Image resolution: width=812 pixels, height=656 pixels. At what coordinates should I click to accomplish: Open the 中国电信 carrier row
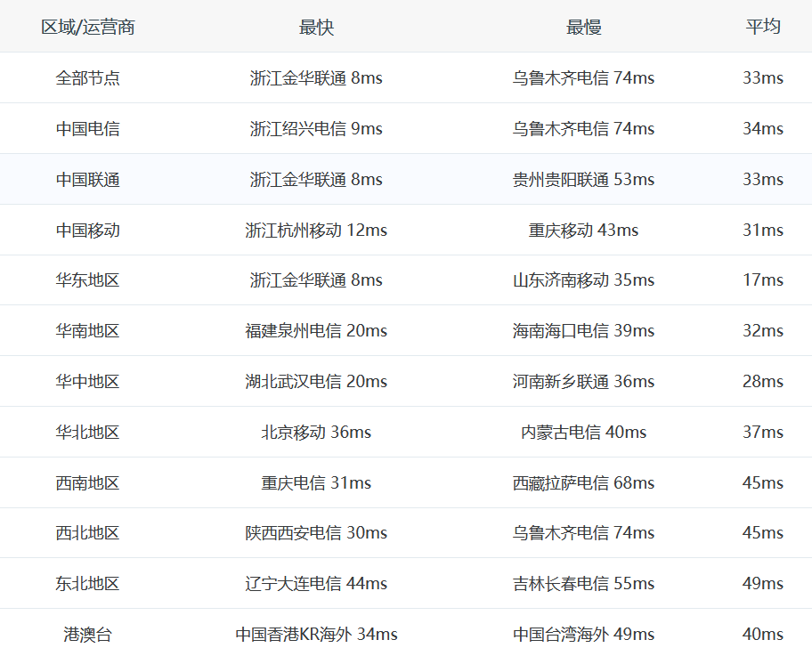point(88,129)
